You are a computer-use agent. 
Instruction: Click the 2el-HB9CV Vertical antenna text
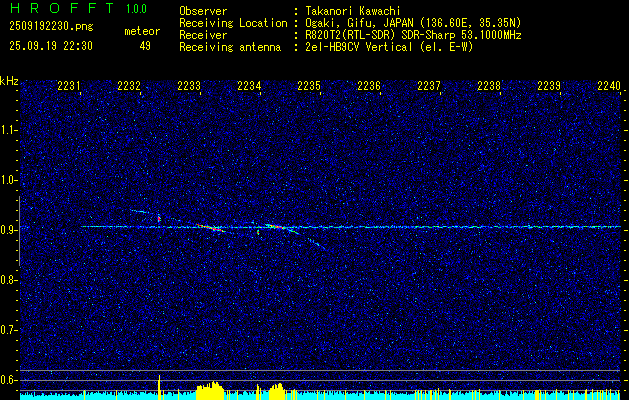coord(359,47)
